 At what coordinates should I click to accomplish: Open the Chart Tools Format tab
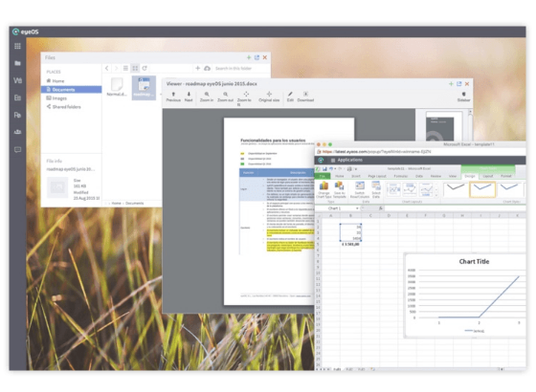click(506, 176)
